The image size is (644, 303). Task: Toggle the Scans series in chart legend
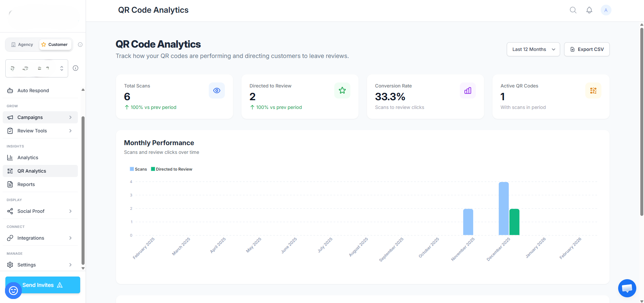pyautogui.click(x=138, y=169)
